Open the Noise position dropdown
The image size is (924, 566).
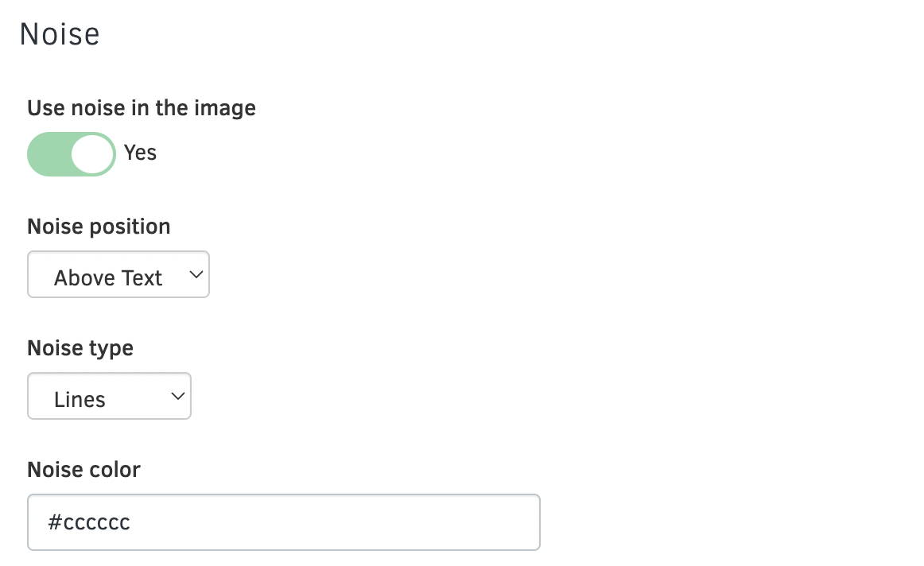coord(118,275)
